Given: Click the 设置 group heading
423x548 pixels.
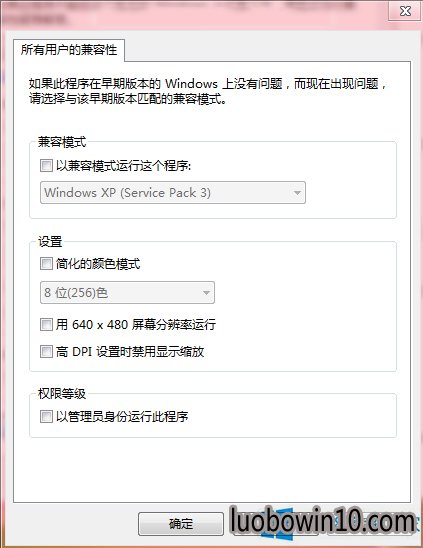Looking at the screenshot, I should (50, 241).
